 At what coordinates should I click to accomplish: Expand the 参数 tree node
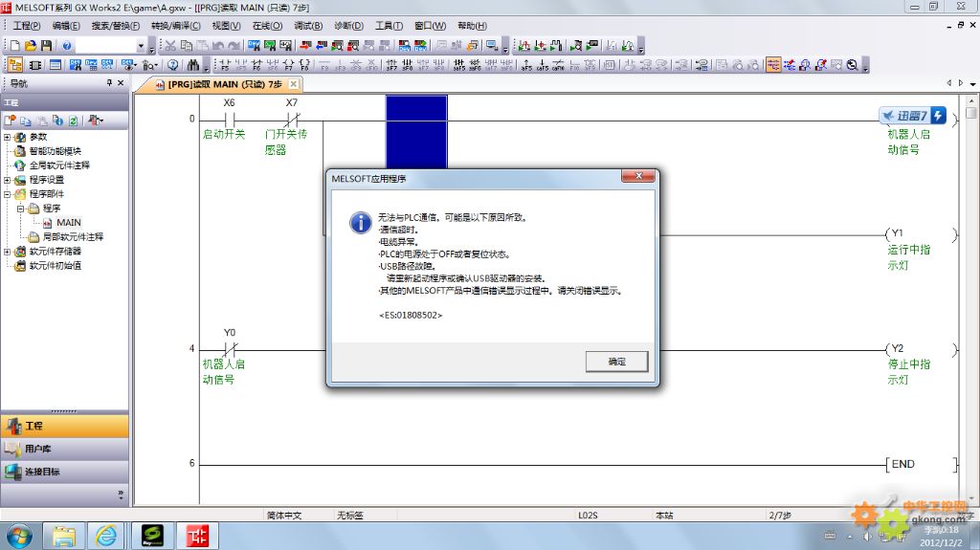pyautogui.click(x=7, y=137)
